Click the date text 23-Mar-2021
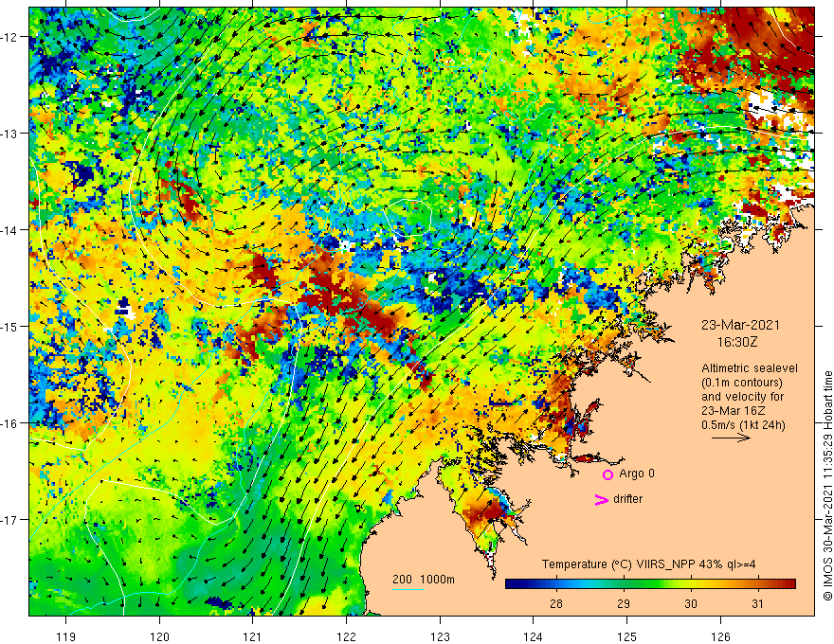The height and width of the screenshot is (644, 834). (x=740, y=325)
